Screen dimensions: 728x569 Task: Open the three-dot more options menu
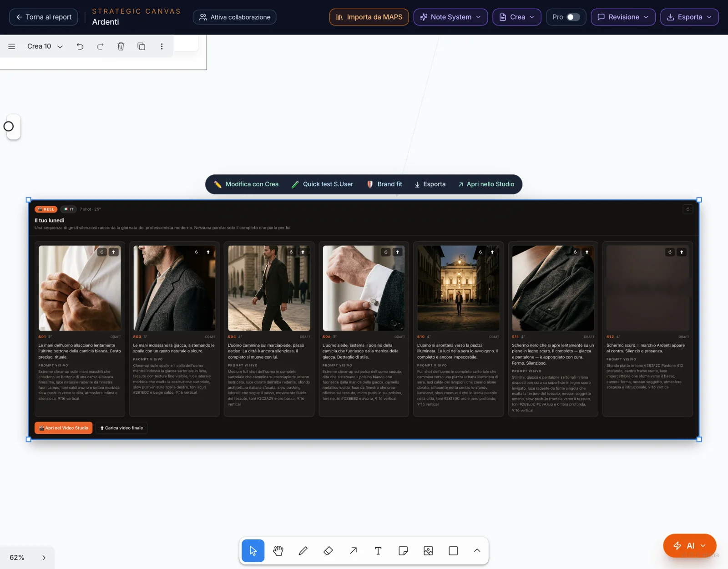pos(162,46)
